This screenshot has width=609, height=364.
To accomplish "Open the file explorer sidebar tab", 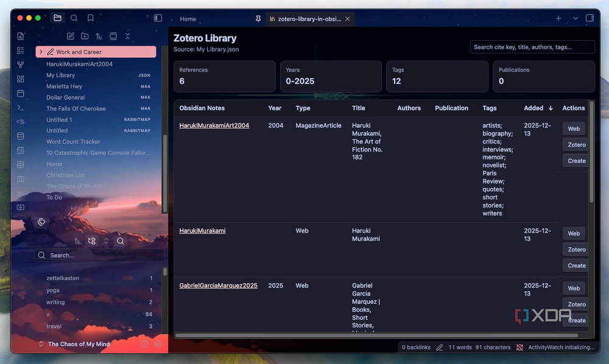I will click(x=57, y=18).
